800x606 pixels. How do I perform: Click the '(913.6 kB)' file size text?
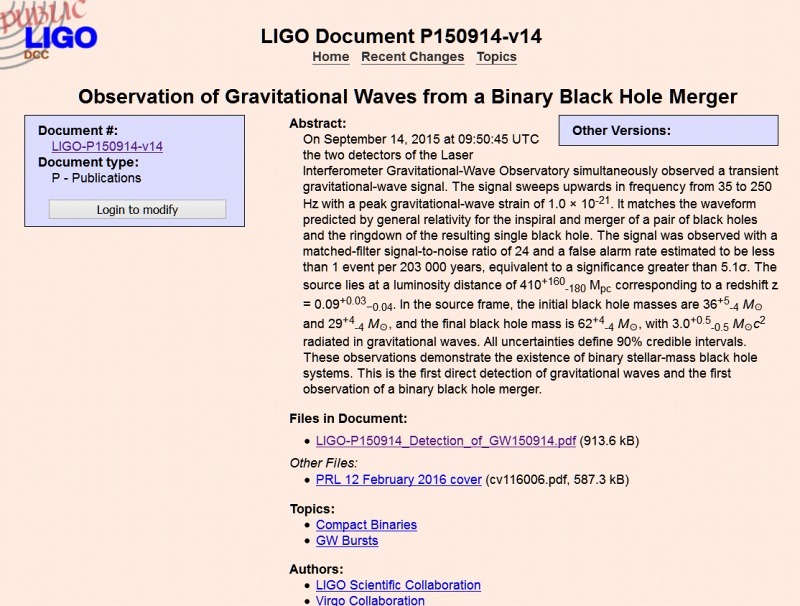[609, 441]
